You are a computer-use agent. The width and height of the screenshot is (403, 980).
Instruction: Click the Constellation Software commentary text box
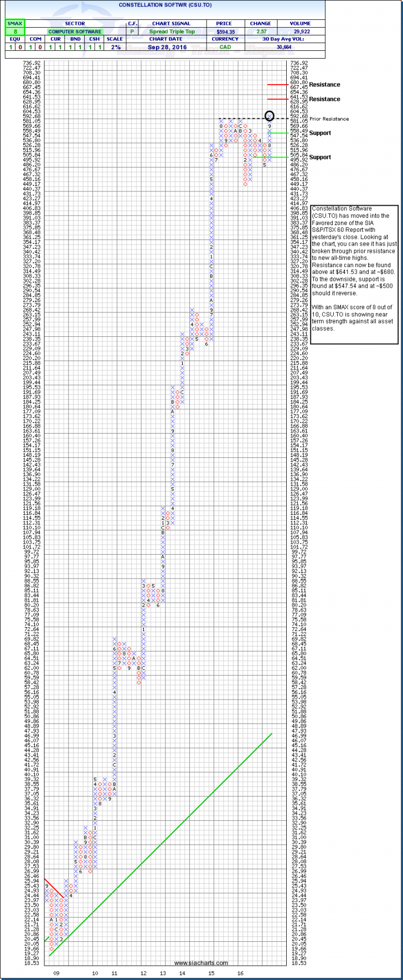354,270
